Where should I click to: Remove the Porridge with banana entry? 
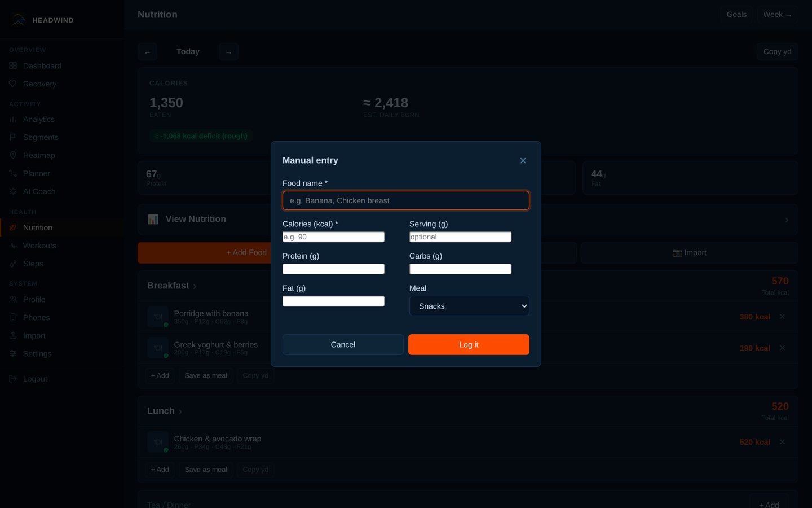(782, 317)
